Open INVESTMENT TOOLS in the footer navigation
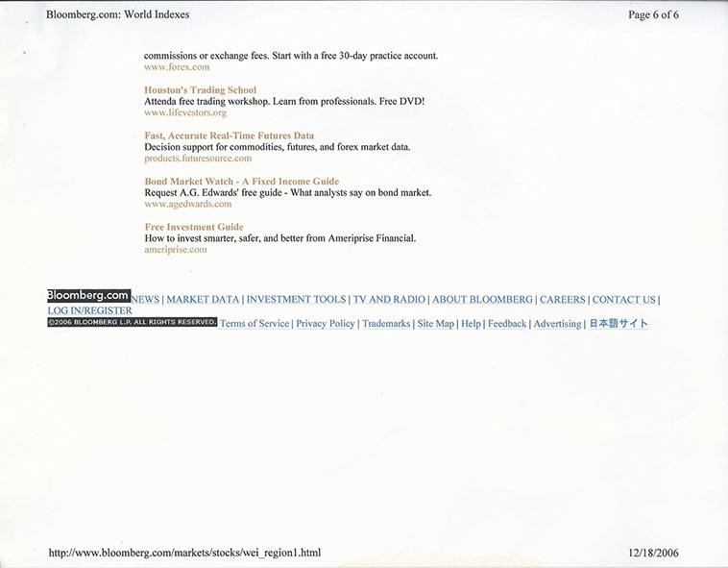Viewport: 728px width, 568px height. tap(296, 300)
